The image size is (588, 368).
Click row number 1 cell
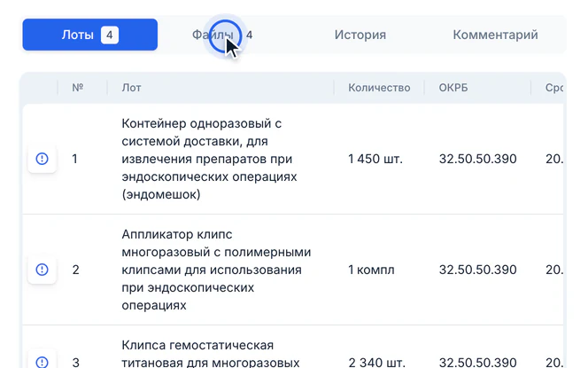click(x=75, y=159)
